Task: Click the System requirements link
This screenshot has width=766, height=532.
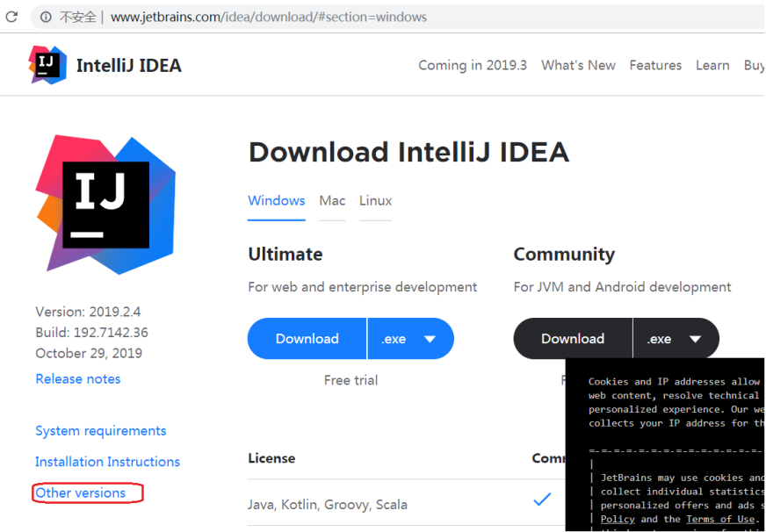Action: coord(100,430)
